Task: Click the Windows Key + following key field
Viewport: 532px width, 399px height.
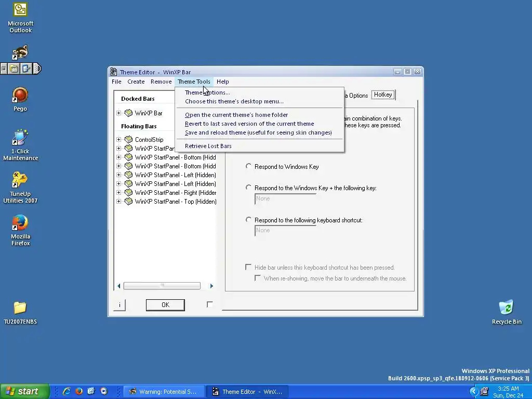Action: [x=285, y=199]
